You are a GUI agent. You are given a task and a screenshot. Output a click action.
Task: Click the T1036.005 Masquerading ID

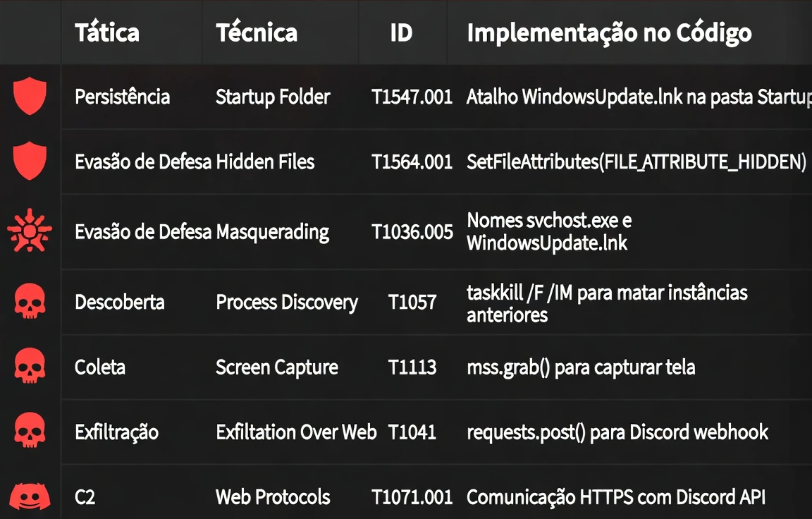[x=412, y=231]
